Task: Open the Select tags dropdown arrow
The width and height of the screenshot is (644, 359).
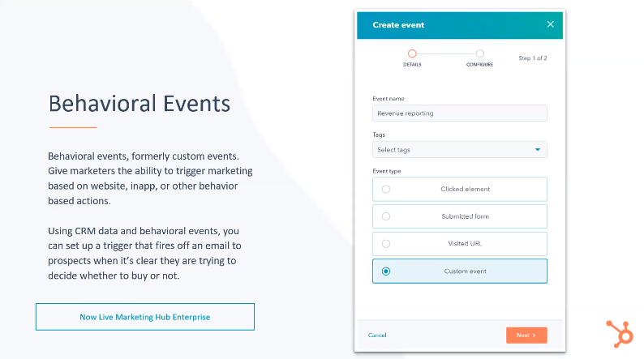Action: point(537,150)
